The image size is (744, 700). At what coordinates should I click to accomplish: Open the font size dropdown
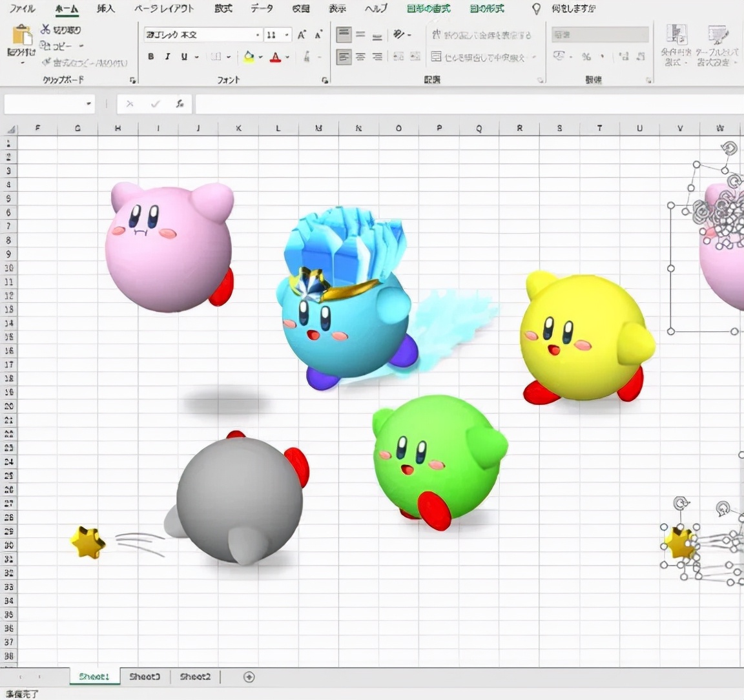point(287,35)
